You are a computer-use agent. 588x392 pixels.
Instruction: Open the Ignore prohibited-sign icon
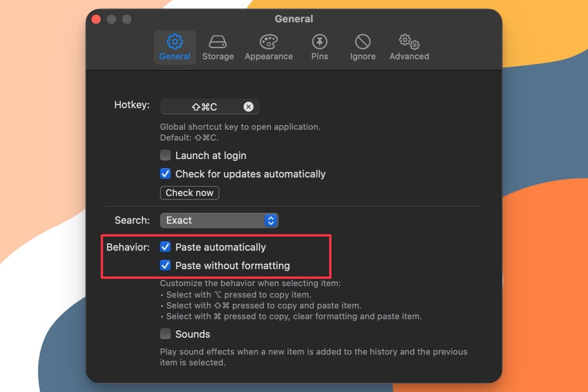pos(362,42)
